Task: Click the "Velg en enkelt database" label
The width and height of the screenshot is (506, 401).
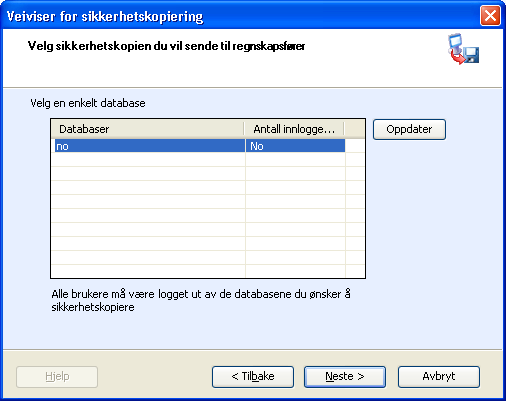Action: (88, 103)
